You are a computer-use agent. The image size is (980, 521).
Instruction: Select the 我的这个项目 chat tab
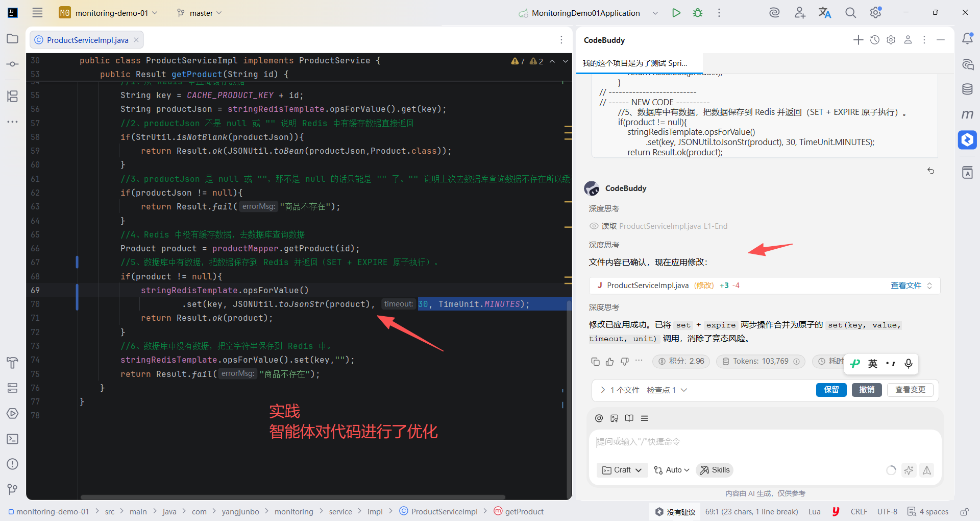tap(636, 63)
